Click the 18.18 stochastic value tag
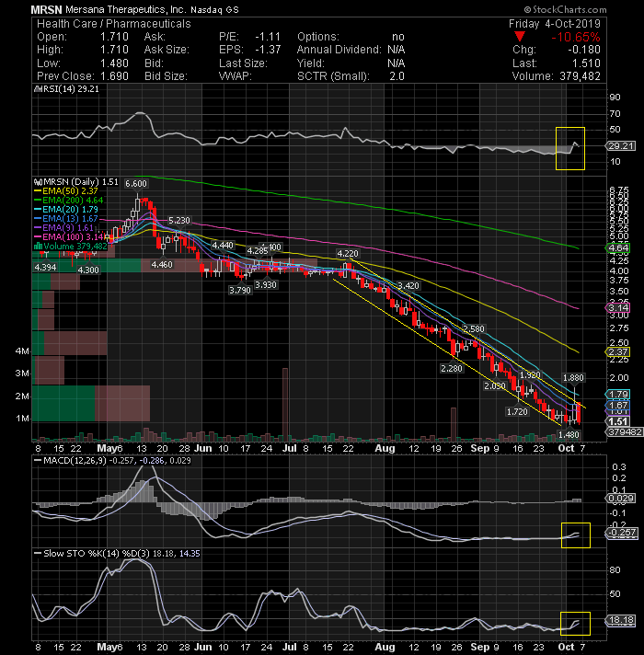 [x=621, y=620]
